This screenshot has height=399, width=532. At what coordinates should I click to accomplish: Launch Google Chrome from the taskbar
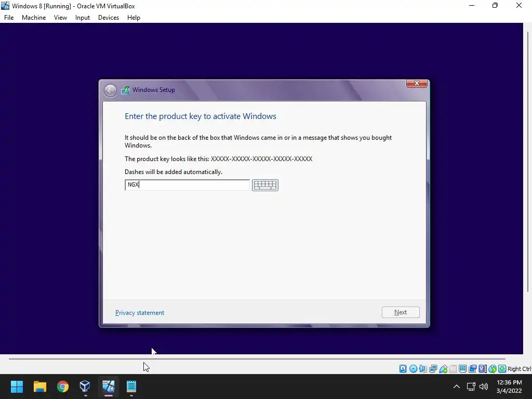(x=63, y=387)
